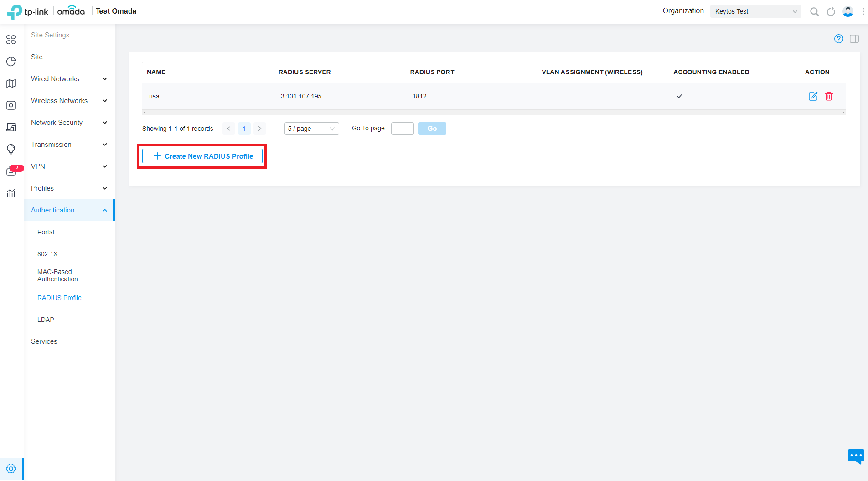Delete the usa RADIUS profile

[829, 96]
